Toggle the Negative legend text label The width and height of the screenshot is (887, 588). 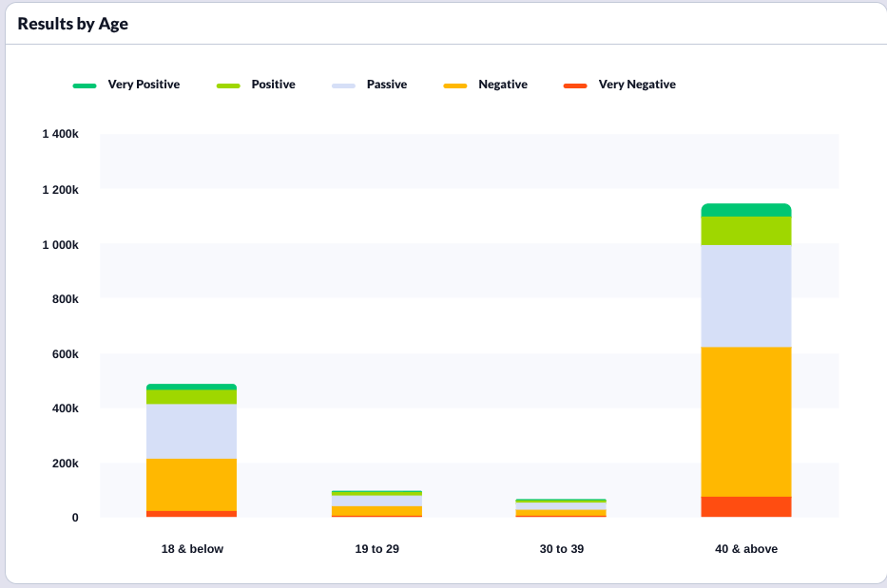tap(502, 85)
